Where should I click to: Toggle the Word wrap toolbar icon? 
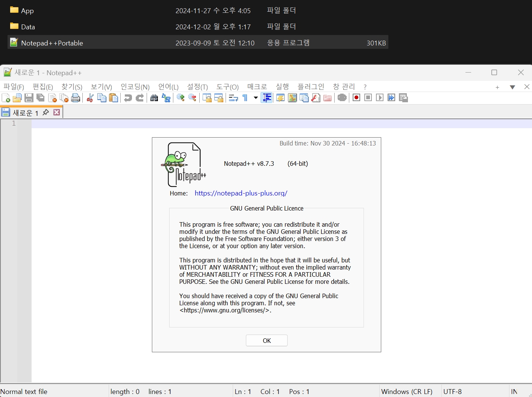[x=233, y=98]
